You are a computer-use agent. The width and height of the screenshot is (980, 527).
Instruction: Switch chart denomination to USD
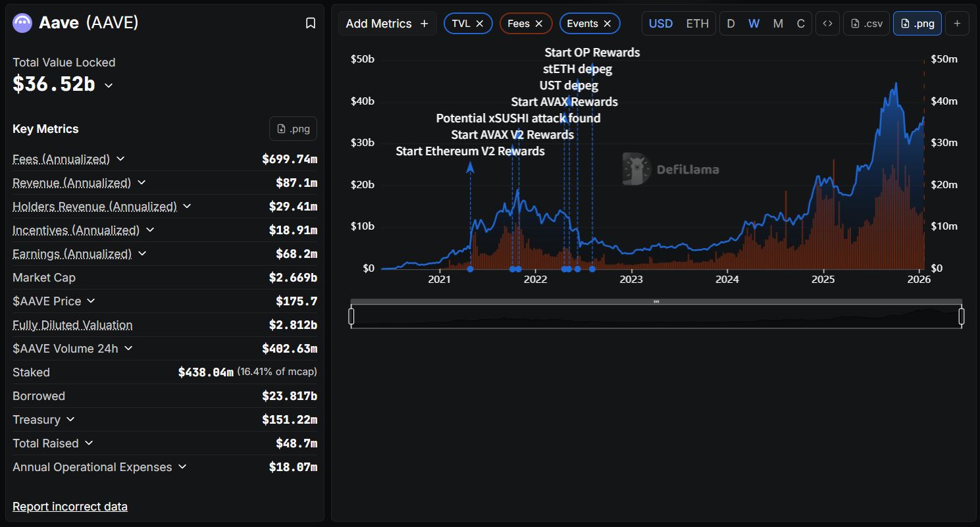[661, 24]
